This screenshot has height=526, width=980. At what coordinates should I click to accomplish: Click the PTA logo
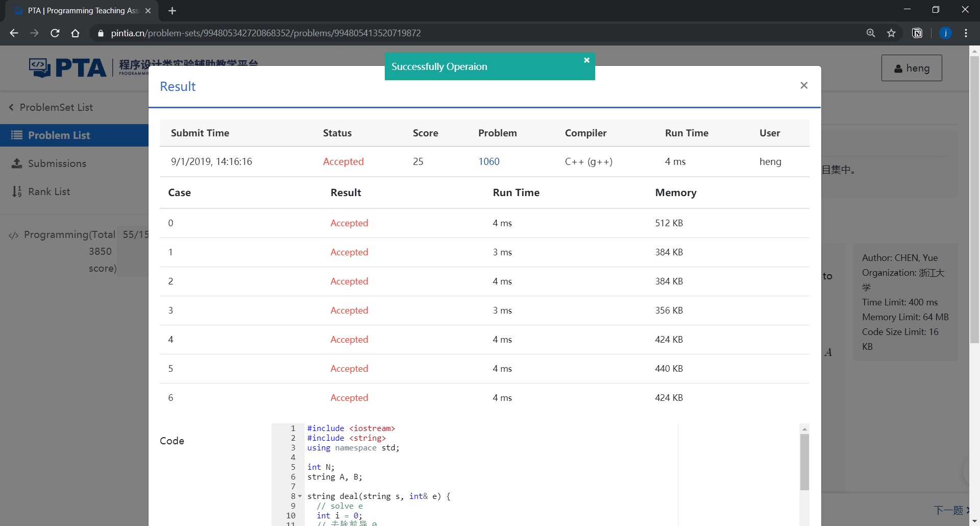click(x=68, y=67)
